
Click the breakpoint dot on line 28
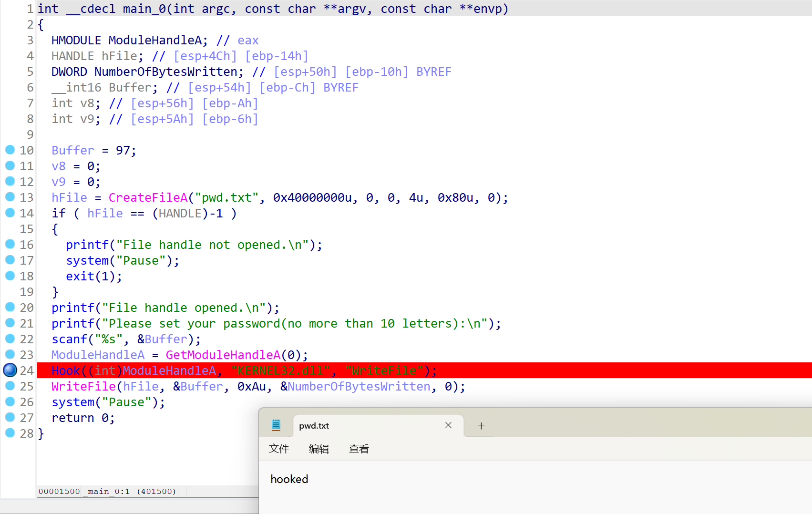click(x=10, y=433)
